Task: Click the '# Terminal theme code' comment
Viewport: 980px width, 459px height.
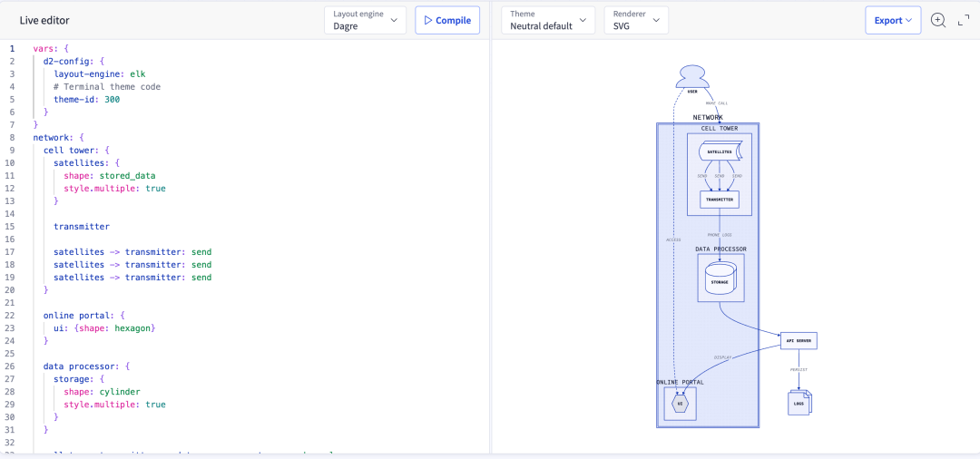Action: tap(107, 86)
